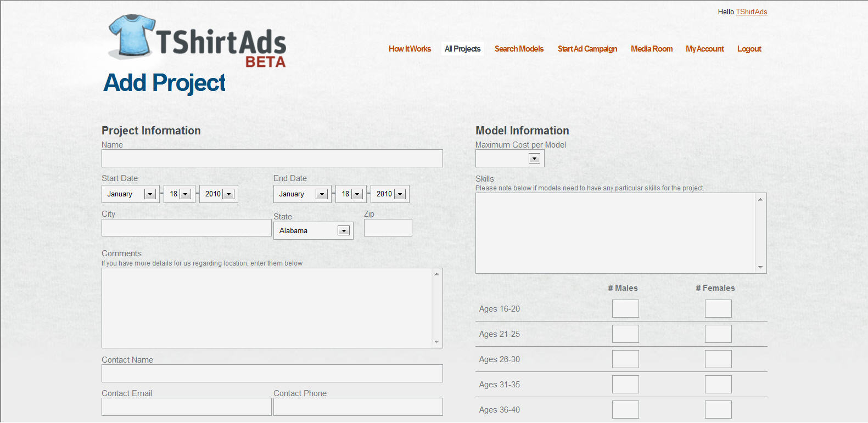Click Males field for Ages 16-20
Screen dimensions: 868x423
tap(625, 309)
